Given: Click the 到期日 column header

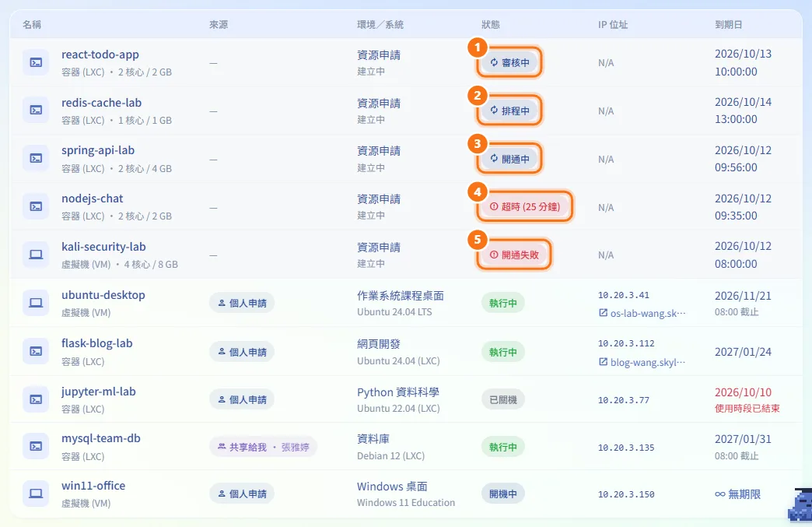Looking at the screenshot, I should (729, 24).
